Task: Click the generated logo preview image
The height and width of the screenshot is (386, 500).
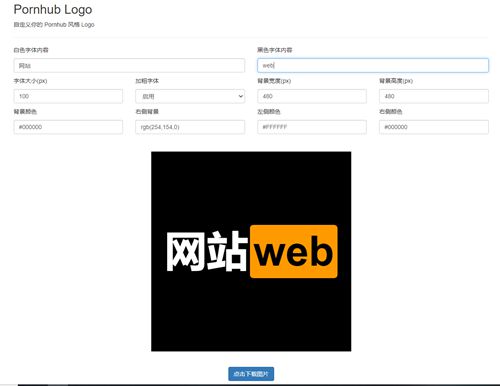Action: (x=251, y=251)
